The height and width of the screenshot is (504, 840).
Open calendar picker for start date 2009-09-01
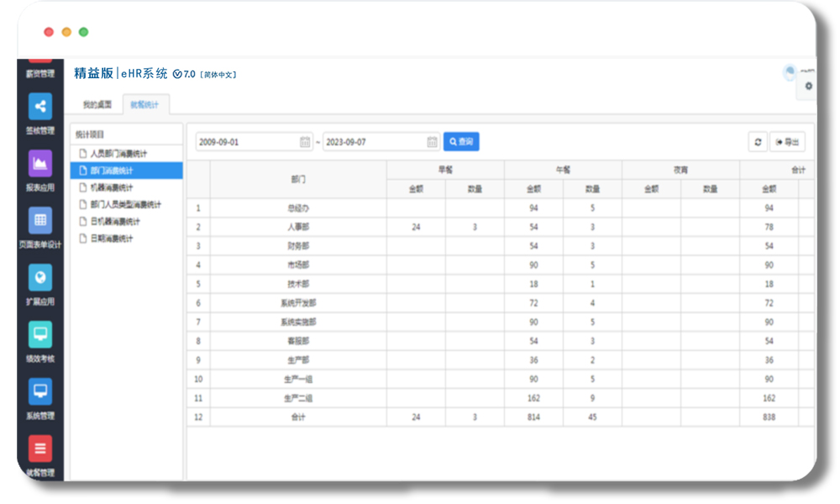tap(305, 142)
